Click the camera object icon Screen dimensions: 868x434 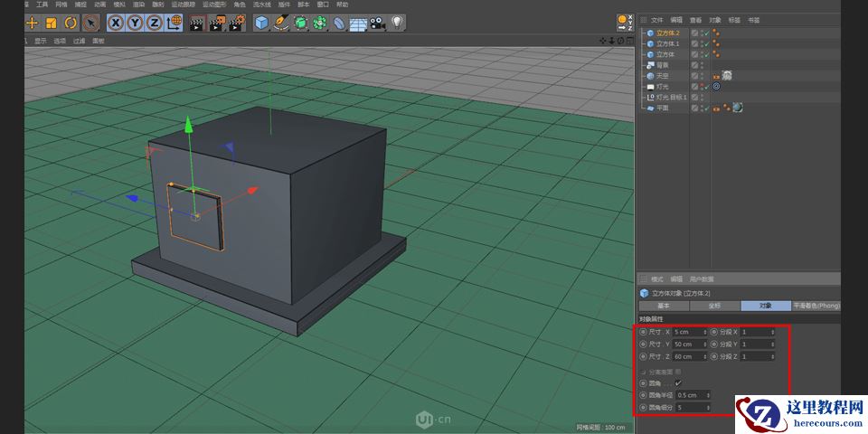(378, 23)
